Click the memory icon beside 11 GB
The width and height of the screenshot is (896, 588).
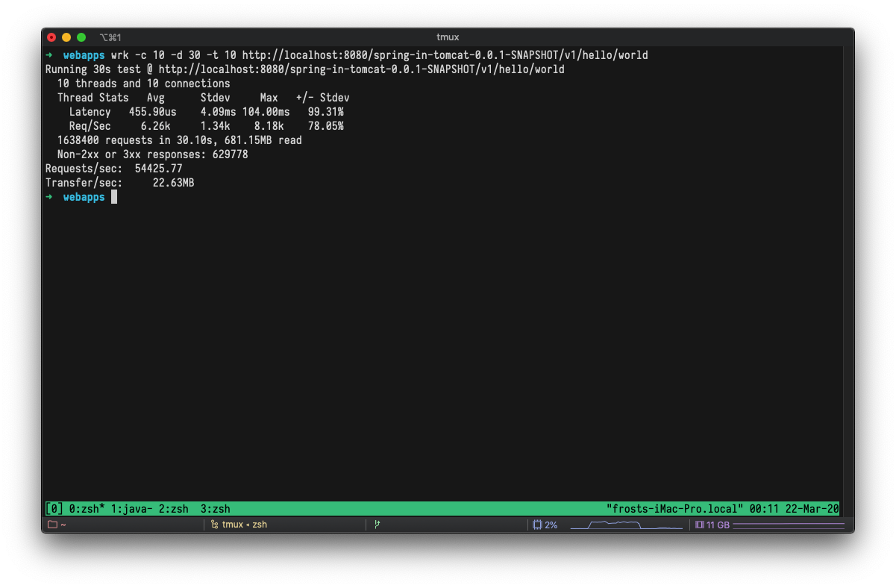coord(699,525)
